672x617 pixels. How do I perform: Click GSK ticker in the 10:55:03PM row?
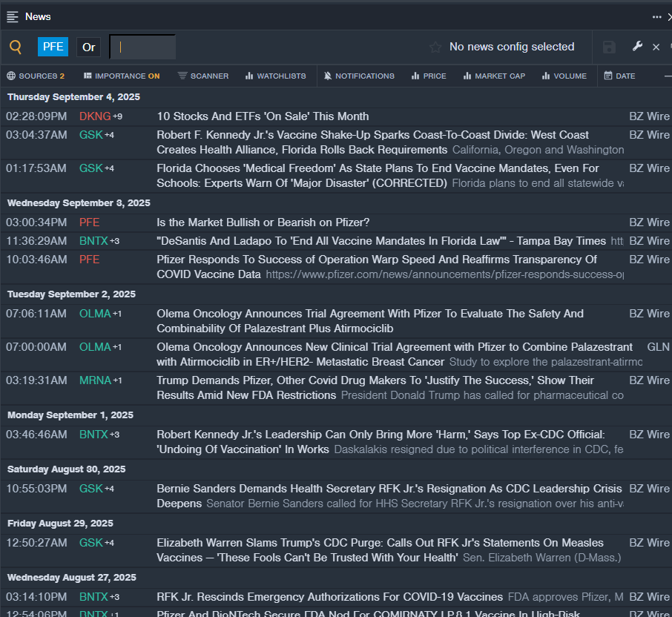pos(90,489)
